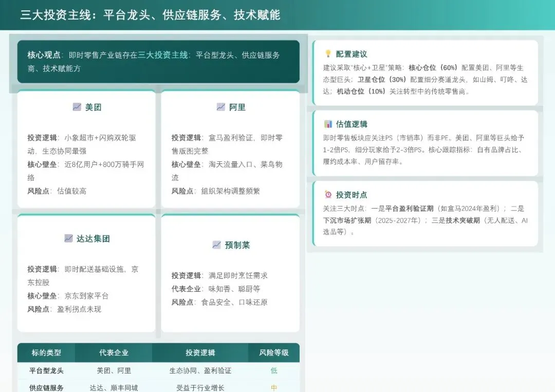Click the 美团、阿里 table cell

[x=114, y=371]
